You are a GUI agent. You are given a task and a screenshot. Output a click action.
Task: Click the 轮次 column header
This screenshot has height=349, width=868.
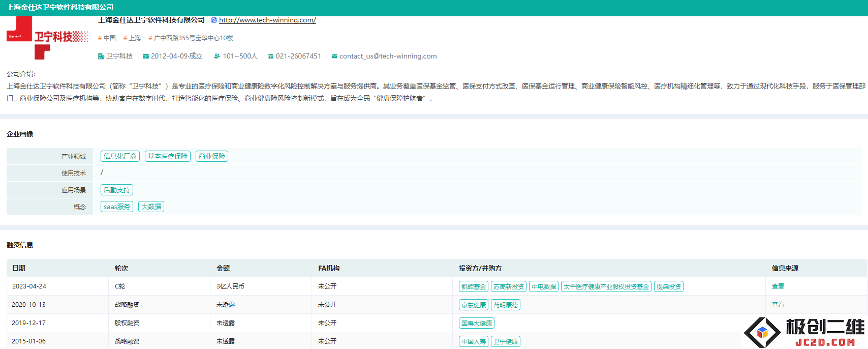coord(121,268)
